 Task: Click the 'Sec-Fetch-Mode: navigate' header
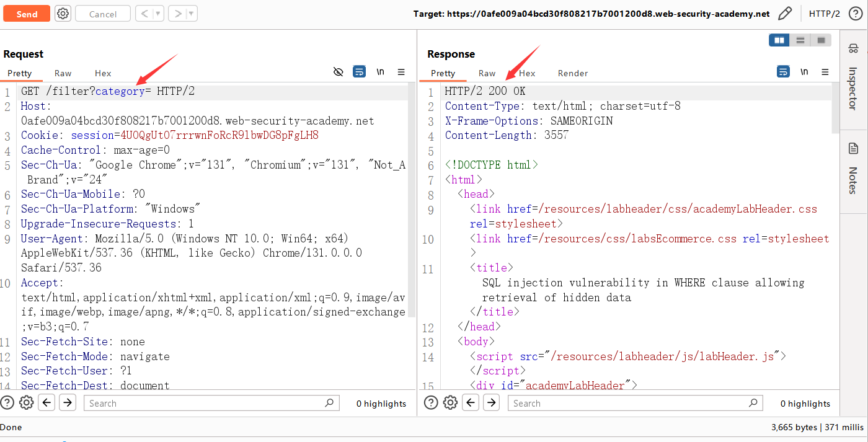click(x=95, y=356)
